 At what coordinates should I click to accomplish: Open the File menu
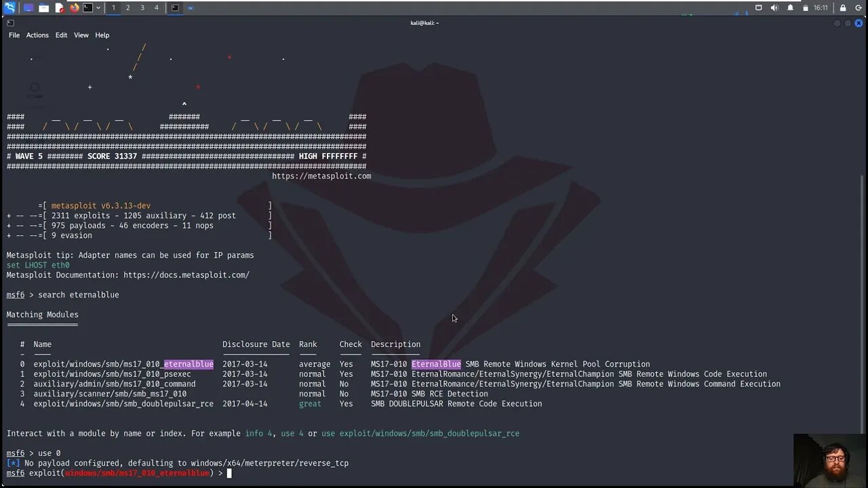point(14,35)
